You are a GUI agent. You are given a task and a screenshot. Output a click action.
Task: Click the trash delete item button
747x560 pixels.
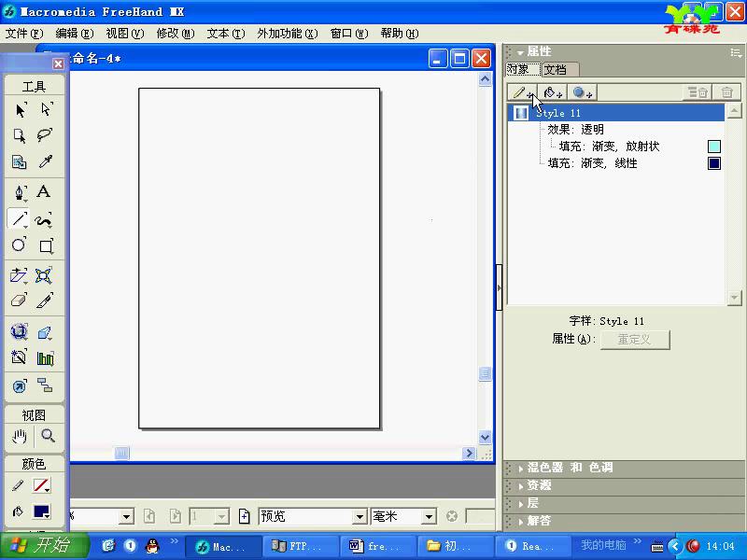click(726, 92)
